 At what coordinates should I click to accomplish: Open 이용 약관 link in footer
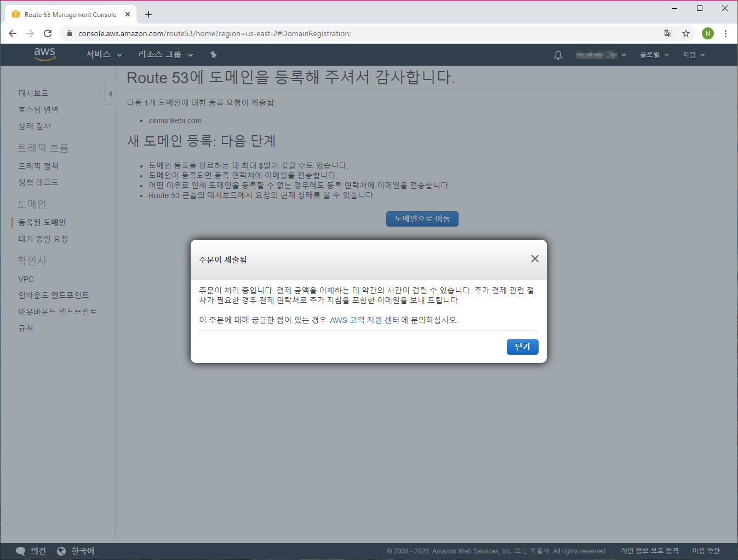click(x=706, y=551)
